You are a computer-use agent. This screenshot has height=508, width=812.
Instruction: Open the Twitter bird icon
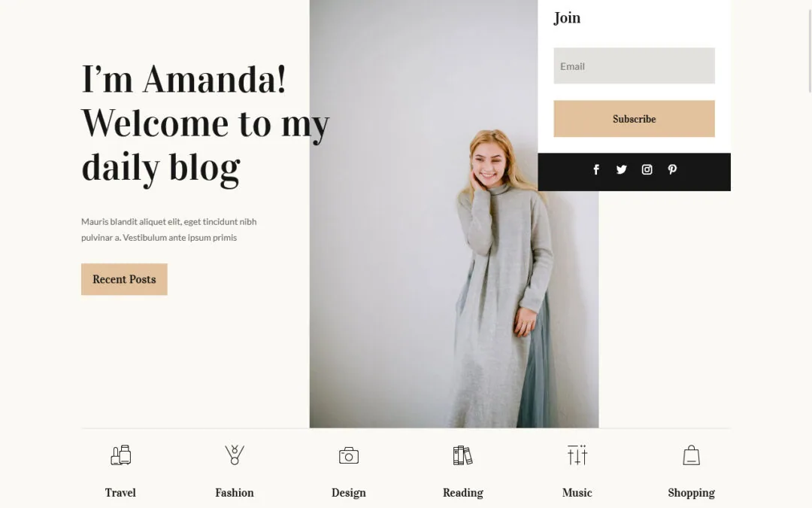622,169
